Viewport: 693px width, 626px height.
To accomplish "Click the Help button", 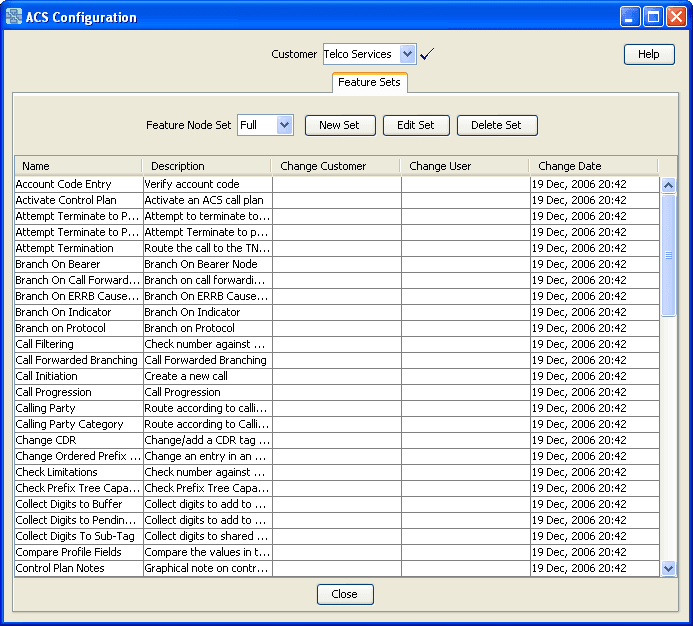I will 649,54.
